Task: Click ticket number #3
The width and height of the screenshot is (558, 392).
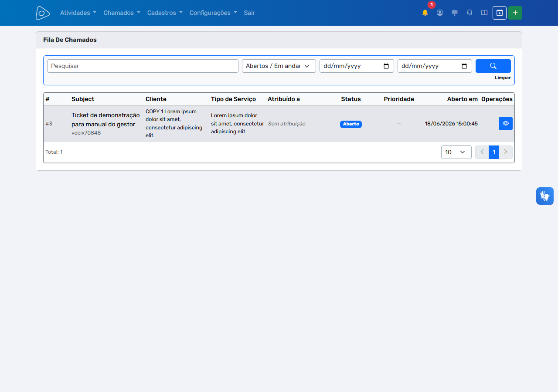Action: tap(49, 124)
